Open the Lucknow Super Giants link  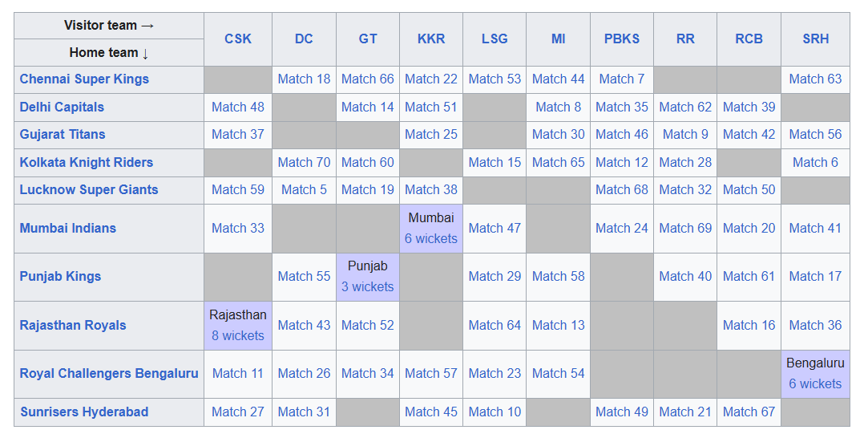tap(89, 189)
